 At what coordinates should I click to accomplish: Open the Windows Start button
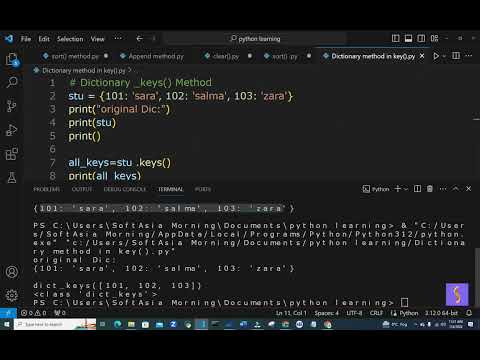[6, 324]
